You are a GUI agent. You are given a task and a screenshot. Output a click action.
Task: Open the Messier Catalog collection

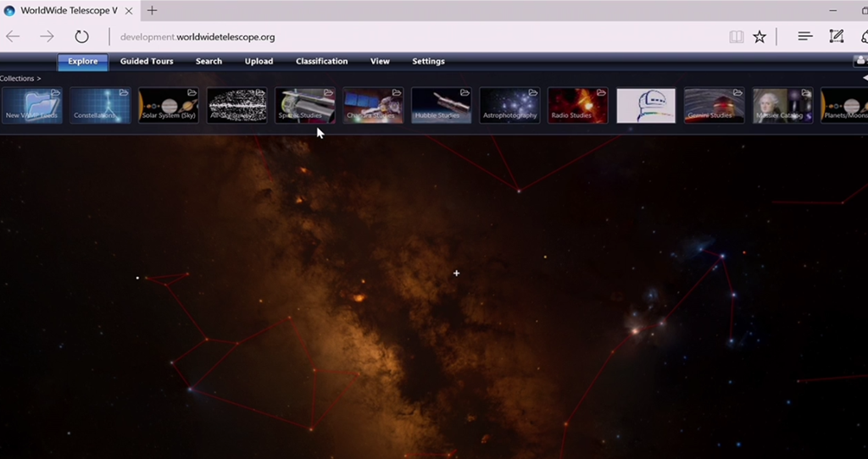[x=782, y=106]
